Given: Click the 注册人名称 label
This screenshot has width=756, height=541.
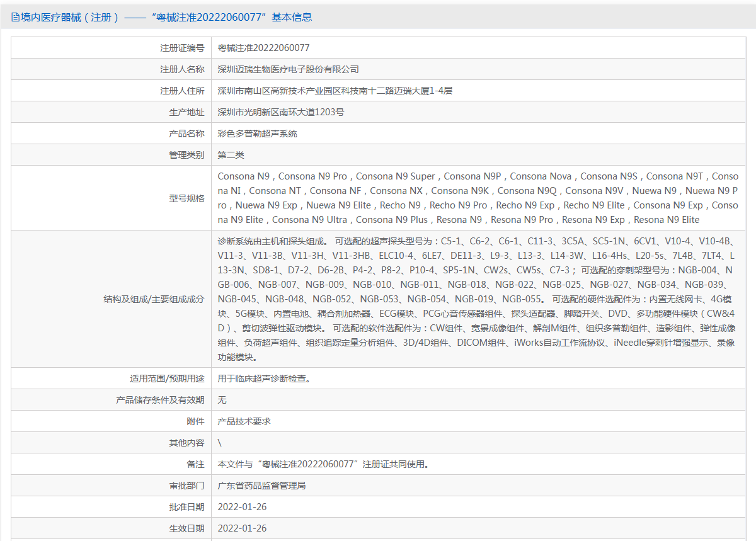Looking at the screenshot, I should click(182, 69).
